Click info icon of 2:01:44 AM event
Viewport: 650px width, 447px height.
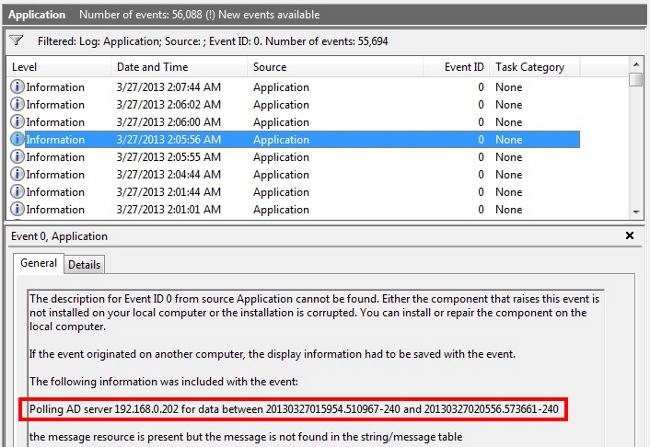pyautogui.click(x=17, y=192)
